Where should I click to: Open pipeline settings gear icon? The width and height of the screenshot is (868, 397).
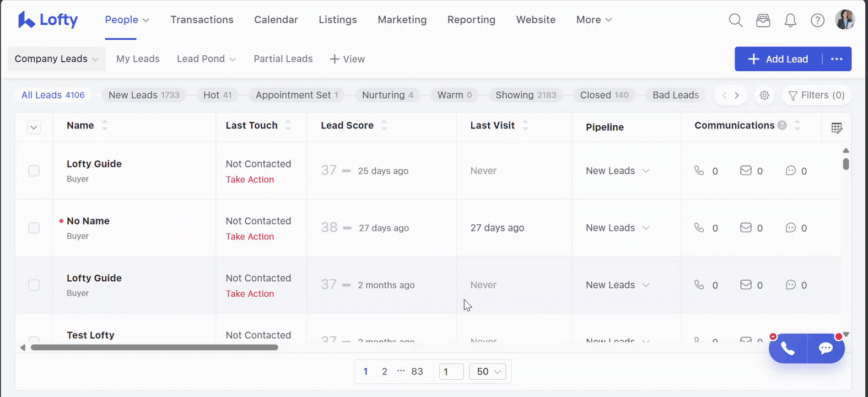764,95
